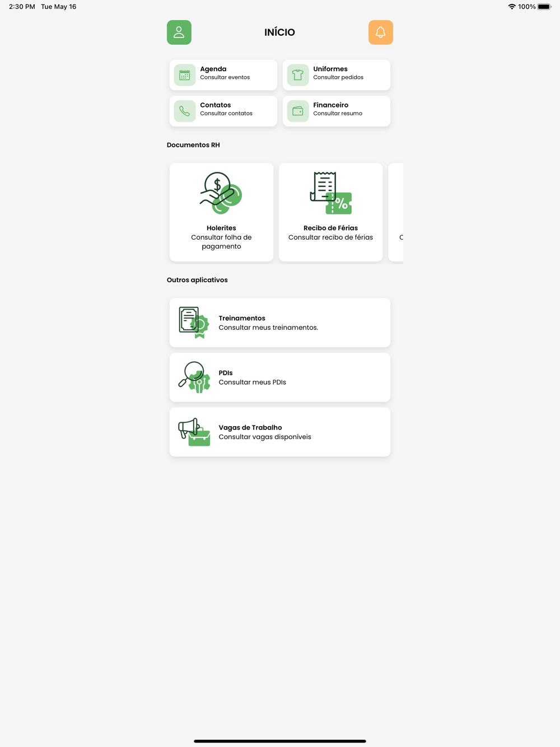Open Consultar vagas disponíveis row

(x=280, y=432)
